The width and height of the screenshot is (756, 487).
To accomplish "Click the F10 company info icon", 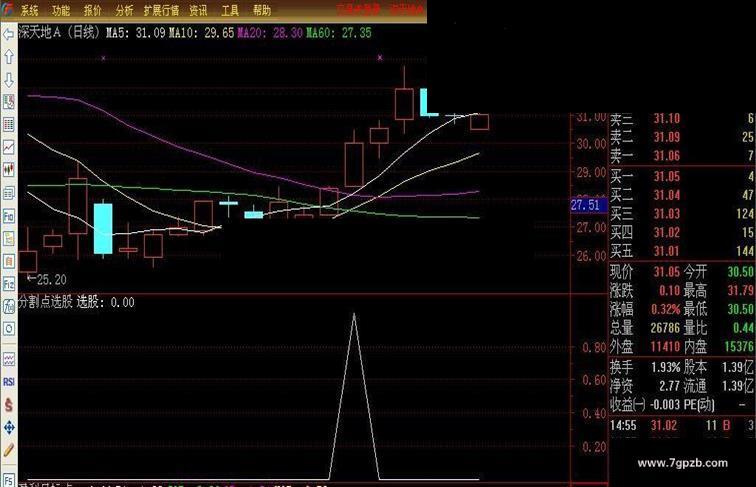I will tap(9, 216).
